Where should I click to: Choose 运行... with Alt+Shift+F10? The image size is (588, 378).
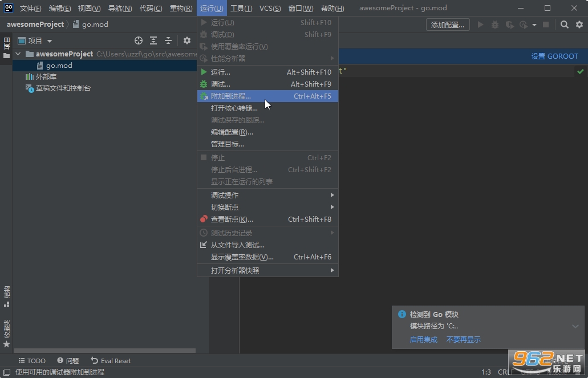click(267, 72)
